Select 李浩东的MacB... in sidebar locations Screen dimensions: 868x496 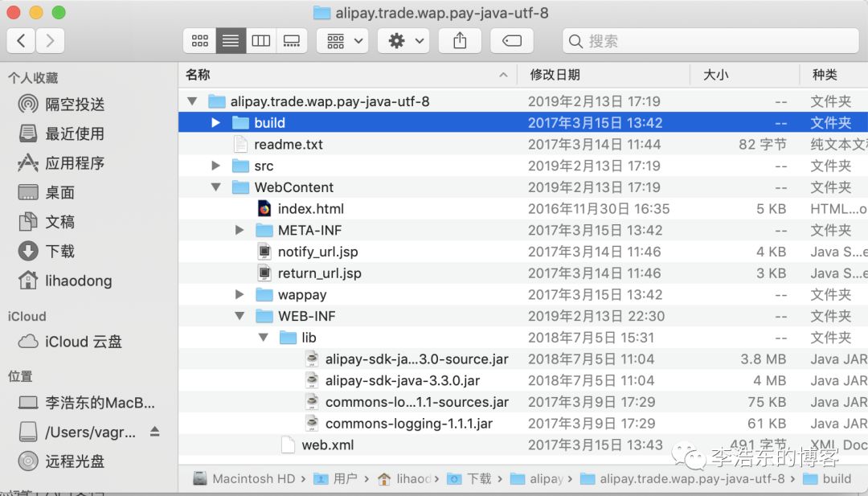pyautogui.click(x=86, y=403)
